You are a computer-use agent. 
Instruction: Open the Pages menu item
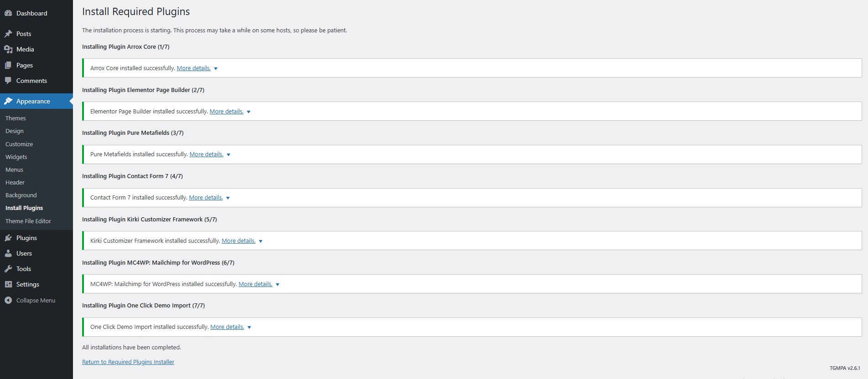pyautogui.click(x=36, y=65)
